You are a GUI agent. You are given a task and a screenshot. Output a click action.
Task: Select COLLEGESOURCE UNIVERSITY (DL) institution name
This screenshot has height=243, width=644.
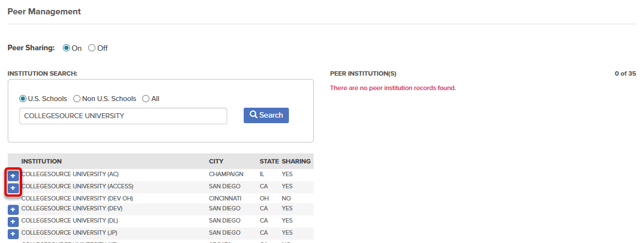coord(70,220)
